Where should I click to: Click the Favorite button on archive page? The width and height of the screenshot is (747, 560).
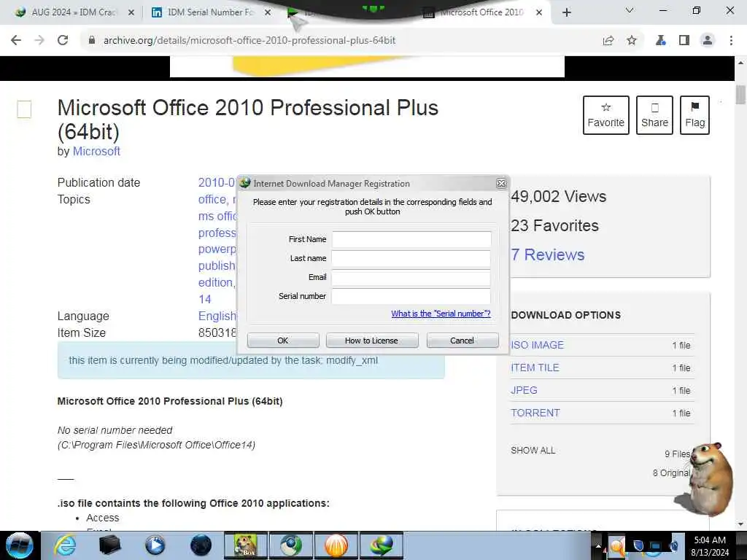[x=606, y=115]
